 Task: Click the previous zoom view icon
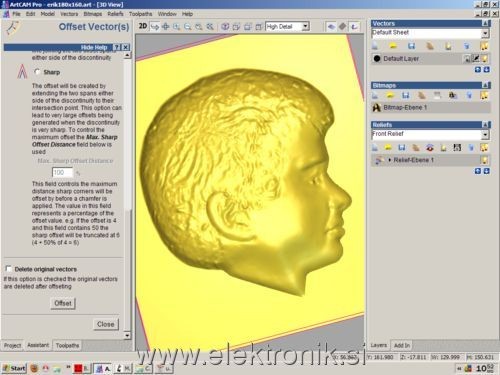(x=199, y=27)
